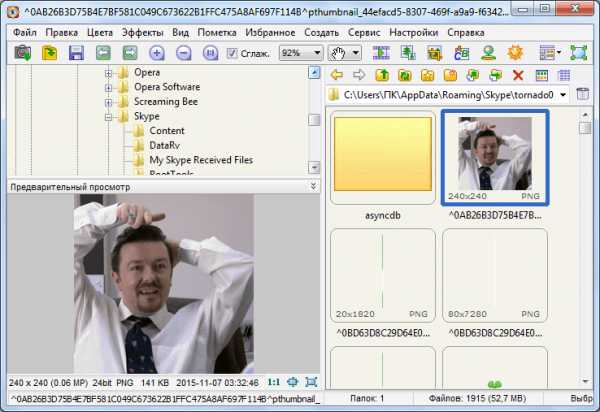This screenshot has width=600, height=412.
Task: Open the Цвета menu
Action: (100, 33)
